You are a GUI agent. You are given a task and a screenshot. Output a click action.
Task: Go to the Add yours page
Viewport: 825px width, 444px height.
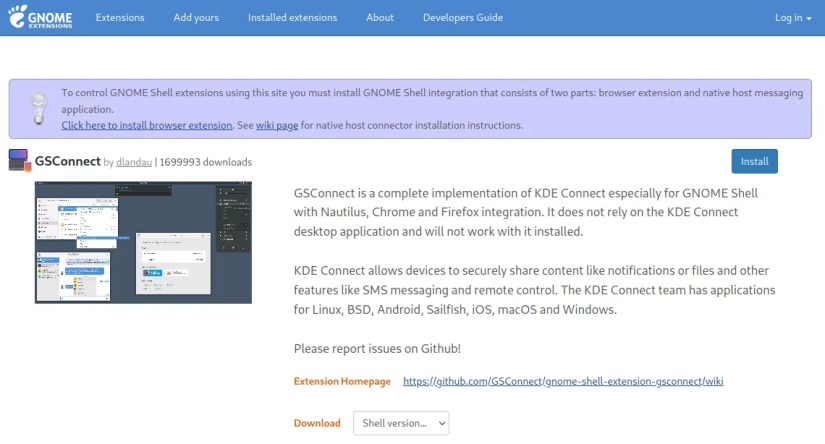point(196,18)
